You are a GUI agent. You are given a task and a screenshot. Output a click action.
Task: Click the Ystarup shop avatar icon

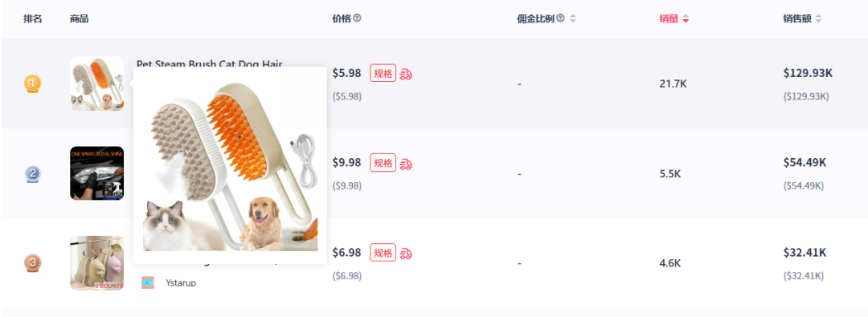pyautogui.click(x=147, y=282)
